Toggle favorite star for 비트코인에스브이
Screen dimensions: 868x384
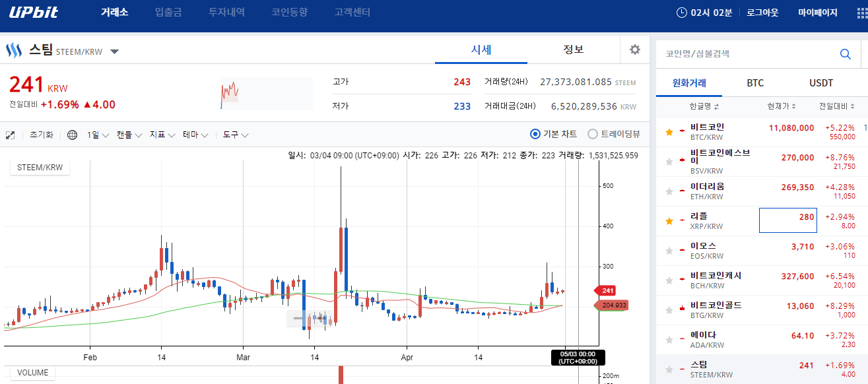669,161
